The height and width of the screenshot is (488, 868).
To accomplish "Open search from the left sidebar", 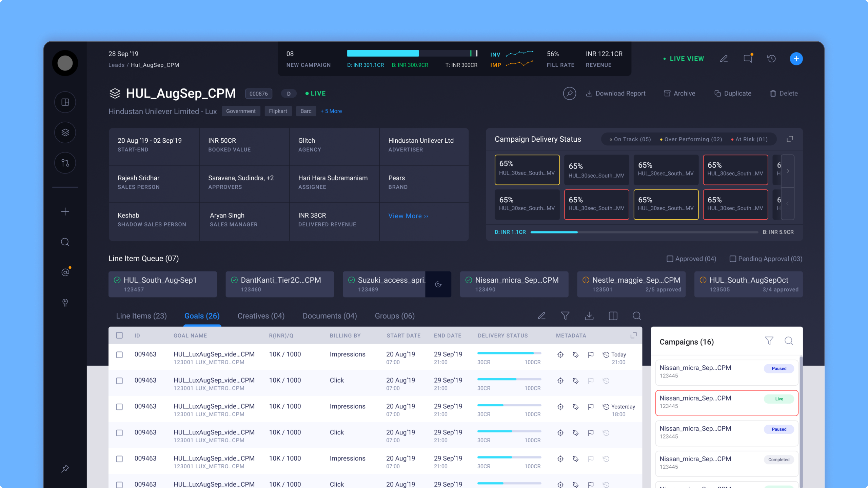I will pos(65,242).
